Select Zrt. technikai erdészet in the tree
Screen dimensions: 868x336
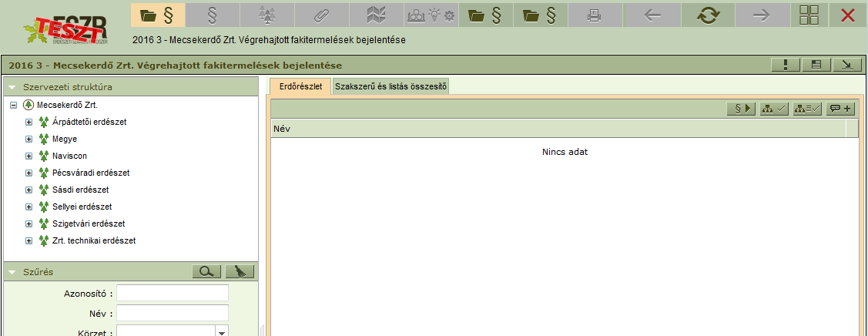click(94, 240)
